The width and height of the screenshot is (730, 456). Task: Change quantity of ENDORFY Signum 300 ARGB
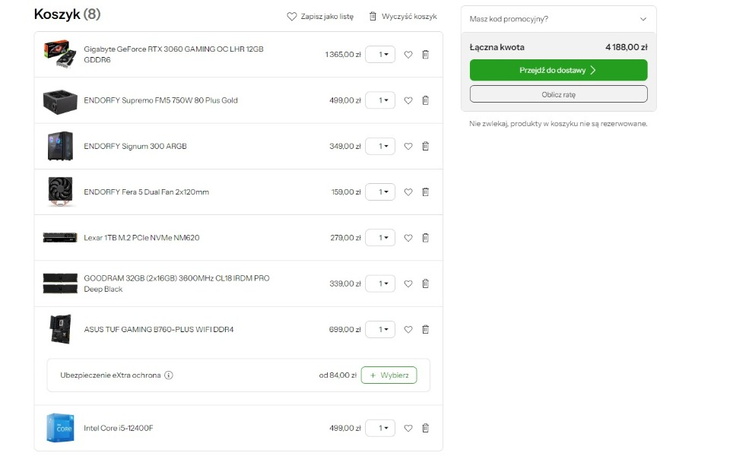pyautogui.click(x=380, y=146)
